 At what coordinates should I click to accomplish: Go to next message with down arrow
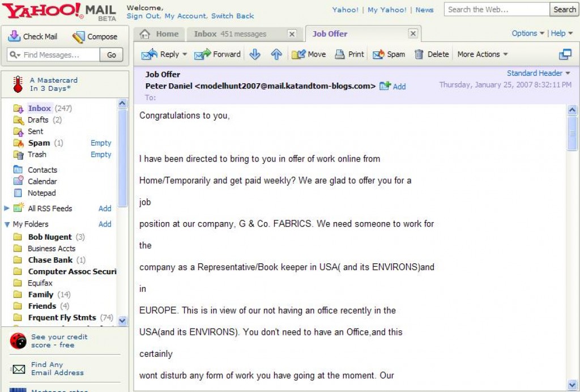255,54
